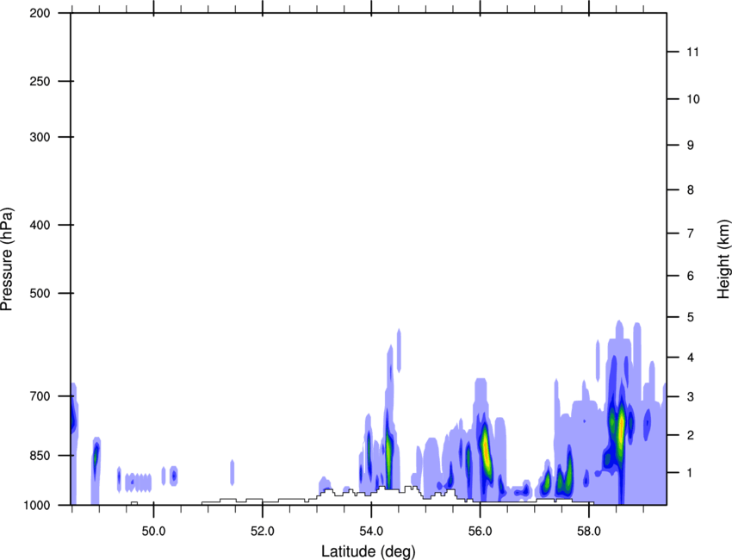
Task: Click the 6 km height label
Action: tap(691, 276)
